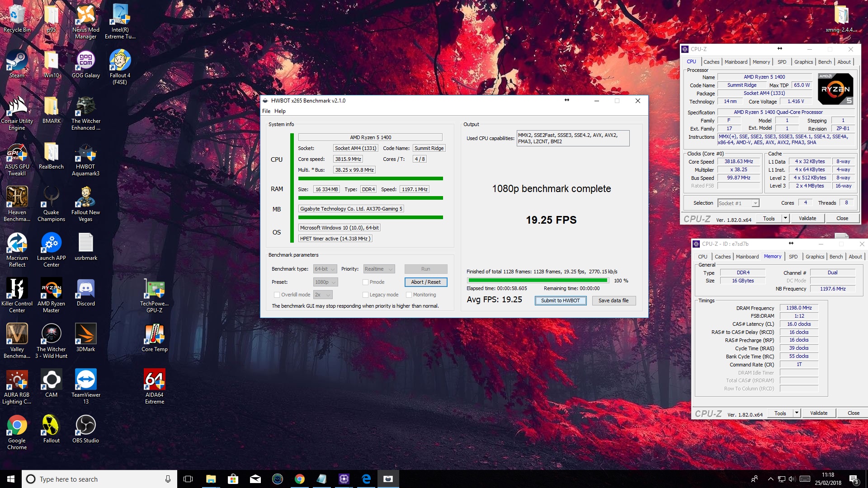868x488 pixels.
Task: Open Fallout 4 (F4SE) shortcut
Action: 120,67
